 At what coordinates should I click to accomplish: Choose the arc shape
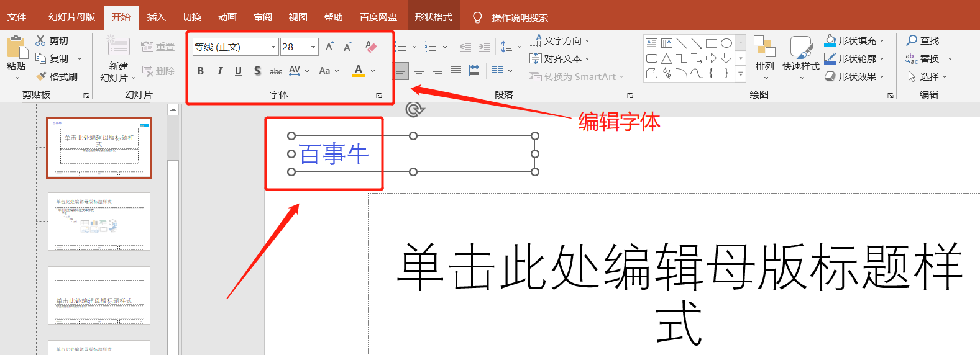682,73
